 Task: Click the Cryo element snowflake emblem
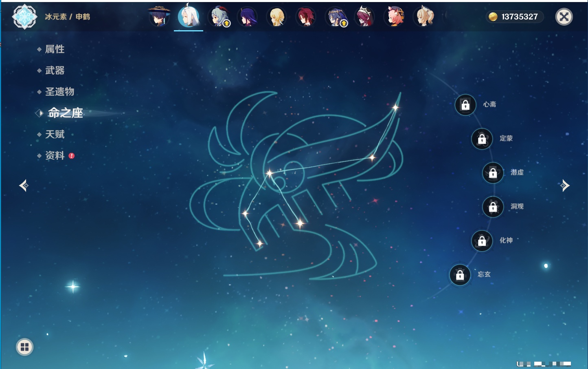(24, 17)
